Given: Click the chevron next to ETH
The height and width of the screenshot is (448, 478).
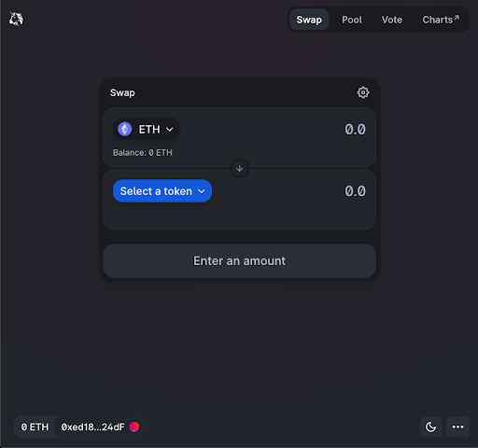Looking at the screenshot, I should coord(170,129).
